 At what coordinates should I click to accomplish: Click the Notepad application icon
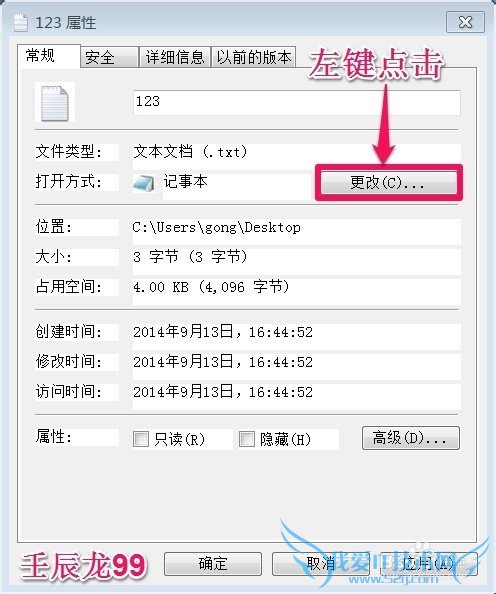(x=144, y=183)
